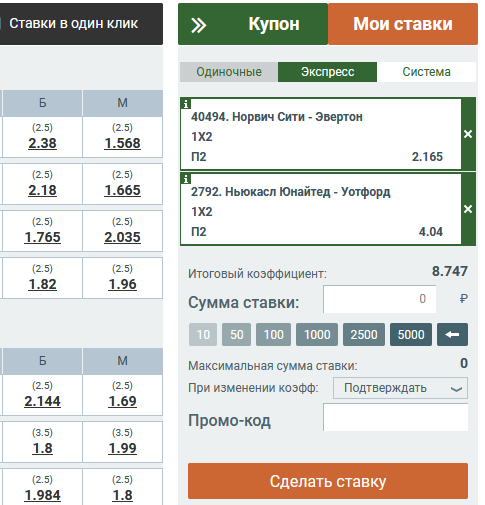Toggle Ставки в один клик option
Screen dimensions: 485x505
(73, 24)
